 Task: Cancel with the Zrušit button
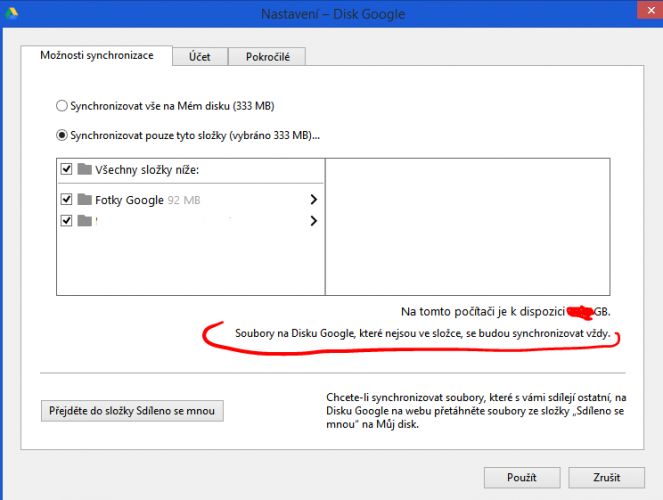(606, 478)
